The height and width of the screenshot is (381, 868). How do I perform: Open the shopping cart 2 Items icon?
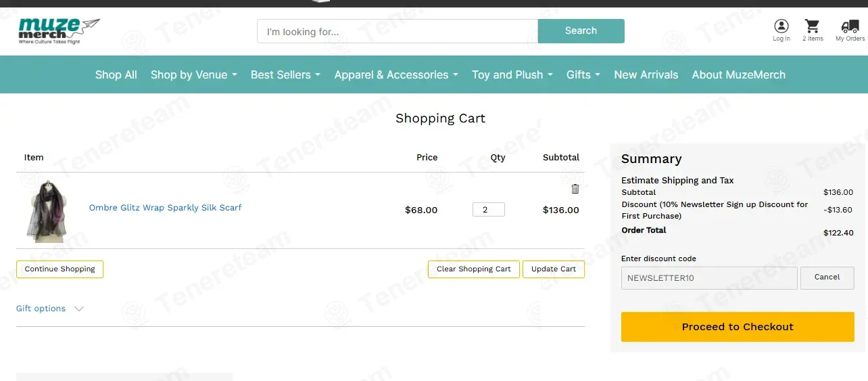tap(813, 30)
